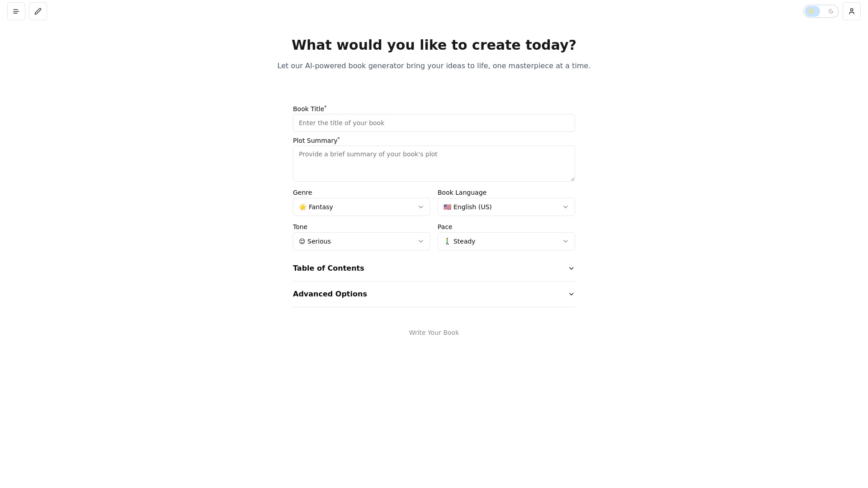Screen dimensions: 868x488
Task: Expand the Table of Contents section
Action: tap(571, 268)
